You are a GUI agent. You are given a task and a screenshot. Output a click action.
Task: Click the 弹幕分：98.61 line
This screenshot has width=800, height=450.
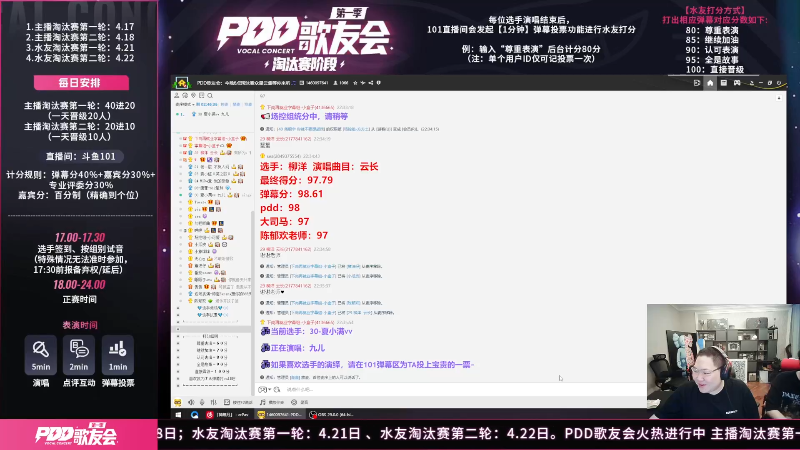pos(291,194)
